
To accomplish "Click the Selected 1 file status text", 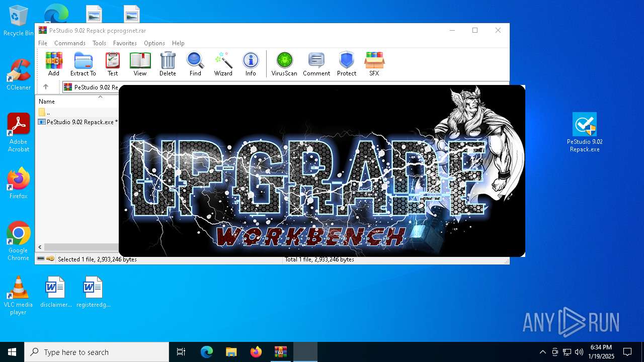I will point(97,259).
